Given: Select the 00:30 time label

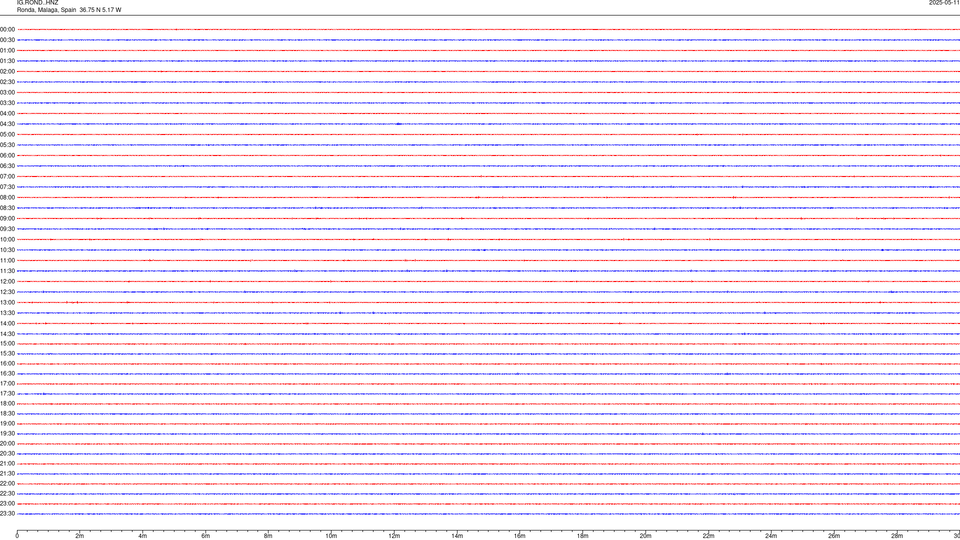Looking at the screenshot, I should pos(7,40).
